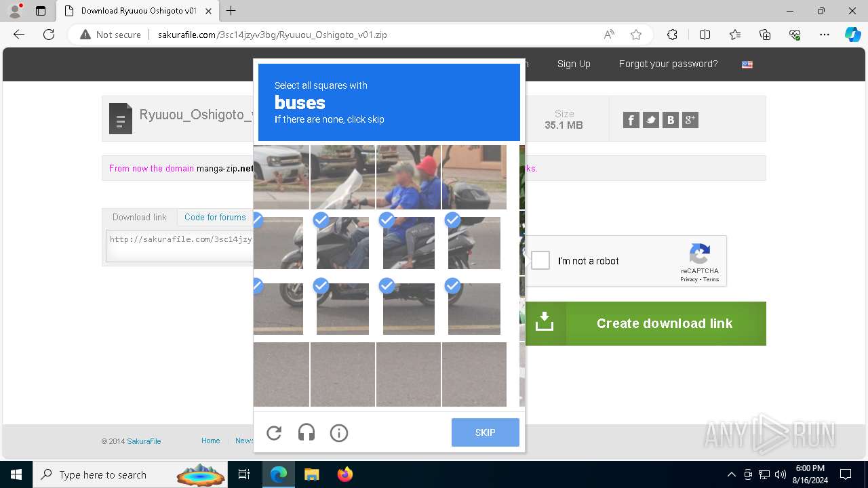Toggle Read aloud icon in address bar
Screen dimensions: 868x488
[609, 35]
